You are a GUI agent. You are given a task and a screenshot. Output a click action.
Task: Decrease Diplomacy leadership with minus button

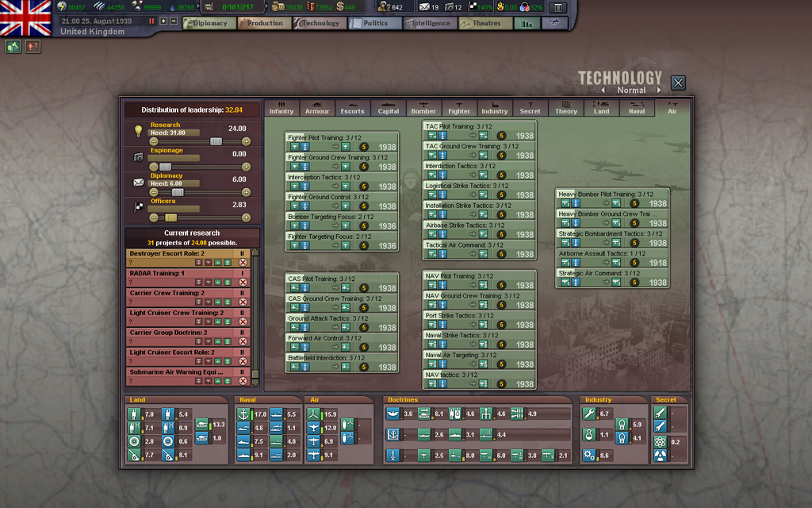point(153,192)
